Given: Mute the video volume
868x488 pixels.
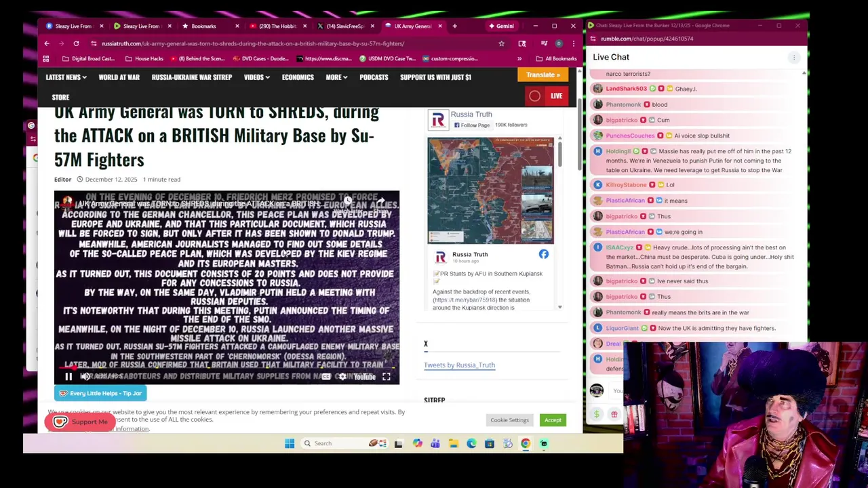Looking at the screenshot, I should pos(85,376).
